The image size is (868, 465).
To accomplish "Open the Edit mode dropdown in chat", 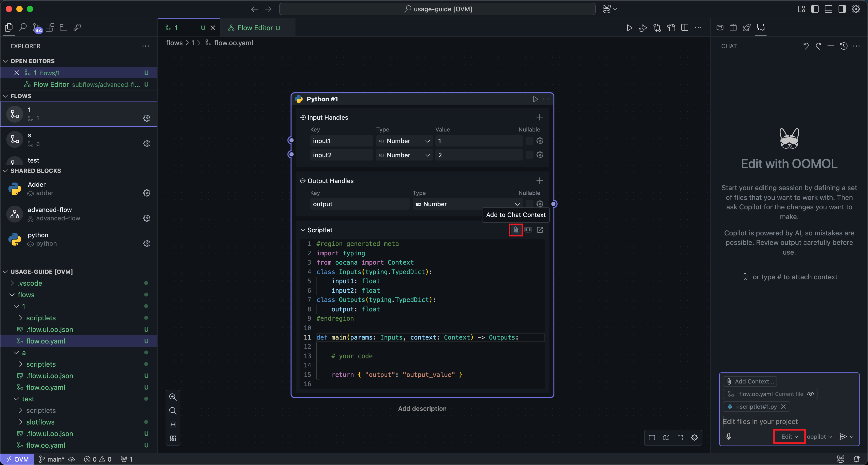I will 789,437.
